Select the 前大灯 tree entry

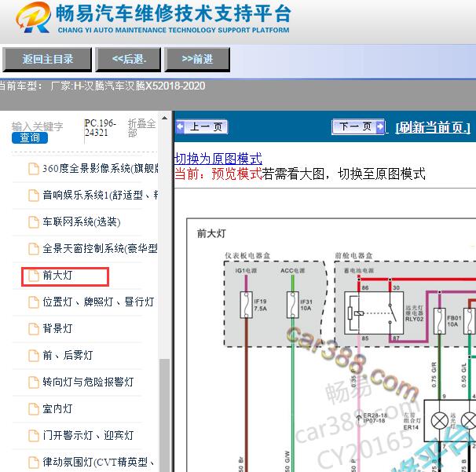coord(57,276)
